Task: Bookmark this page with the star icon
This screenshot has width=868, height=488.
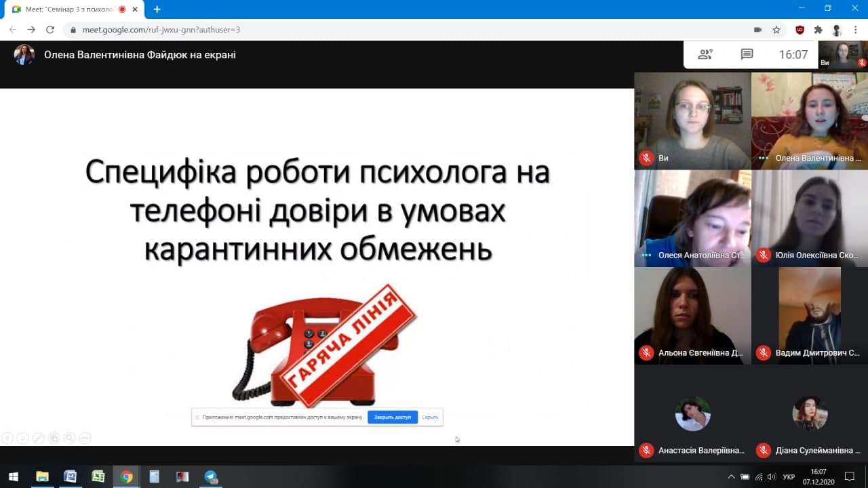Action: point(776,30)
